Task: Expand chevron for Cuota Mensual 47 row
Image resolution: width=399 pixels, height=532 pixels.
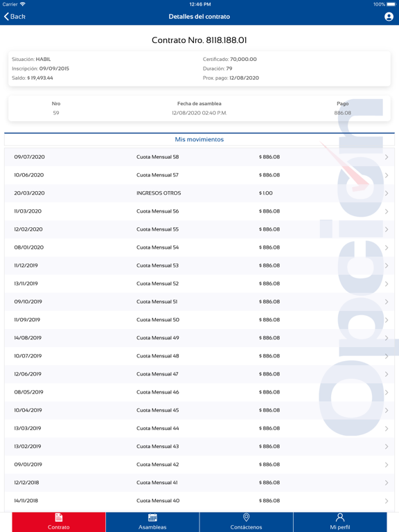Action: (x=387, y=374)
